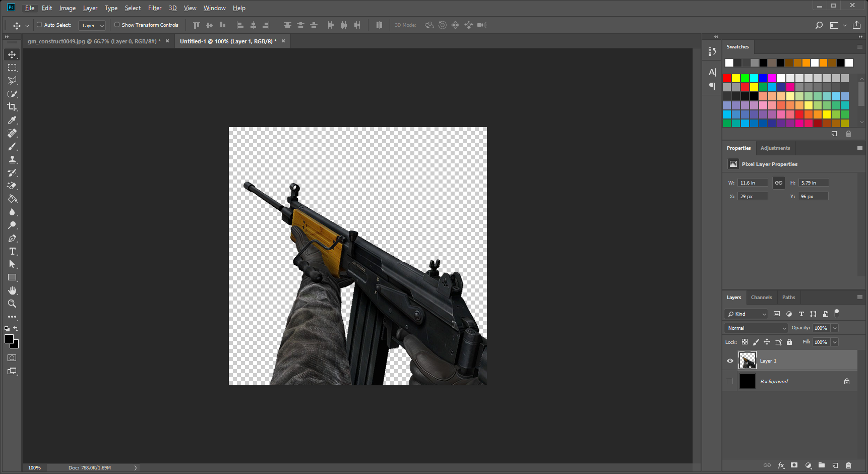The image size is (868, 474).
Task: Select the Eyedropper tool
Action: coord(12,120)
